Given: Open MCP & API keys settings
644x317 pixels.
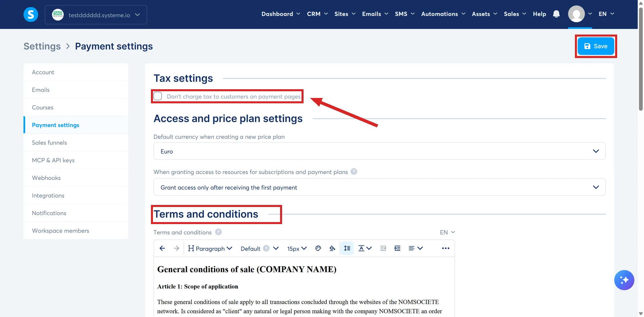Looking at the screenshot, I should pyautogui.click(x=76, y=160).
